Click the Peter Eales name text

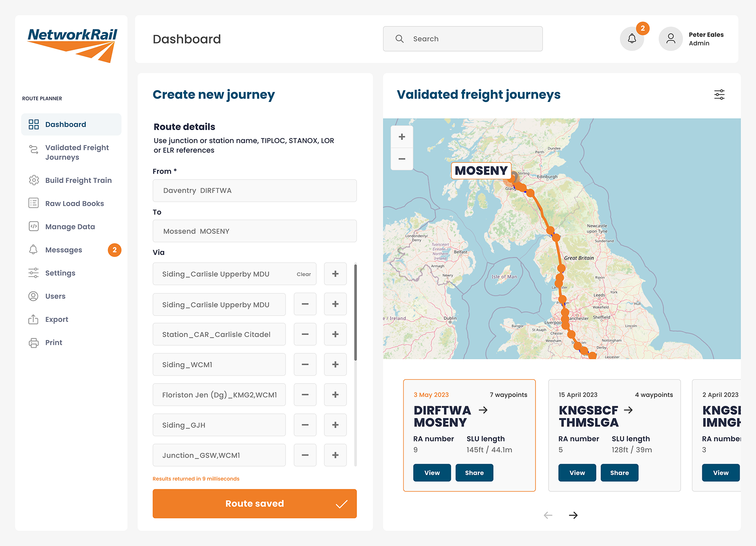[x=706, y=35]
